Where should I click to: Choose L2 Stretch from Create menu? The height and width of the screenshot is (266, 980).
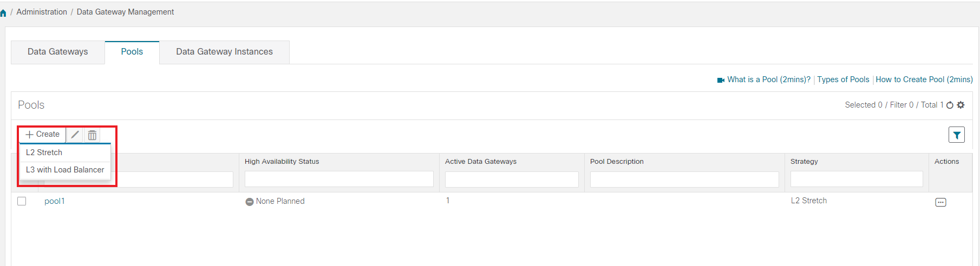[44, 152]
